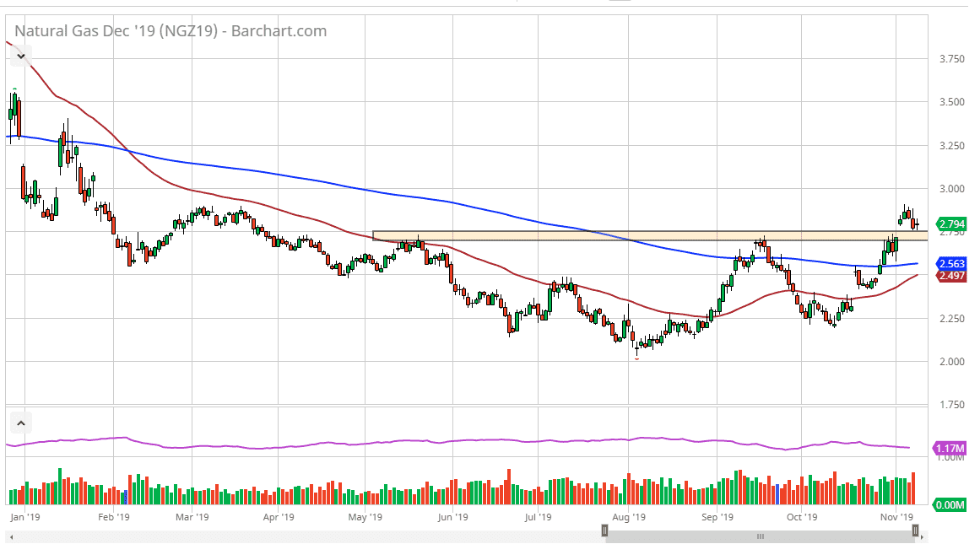Click the right handle of the time range scrollbar
The image size is (980, 544).
[x=915, y=531]
